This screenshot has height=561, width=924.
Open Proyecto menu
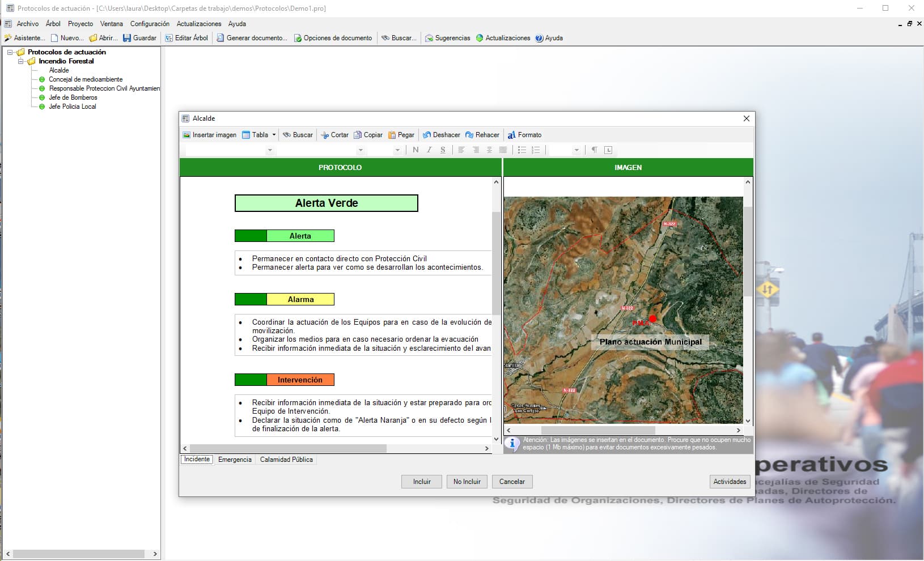click(80, 24)
